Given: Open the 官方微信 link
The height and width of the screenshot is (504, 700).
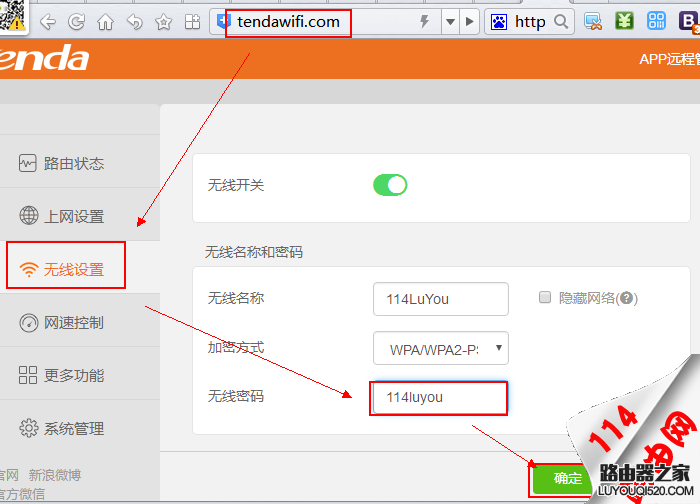Looking at the screenshot, I should coord(22,494).
